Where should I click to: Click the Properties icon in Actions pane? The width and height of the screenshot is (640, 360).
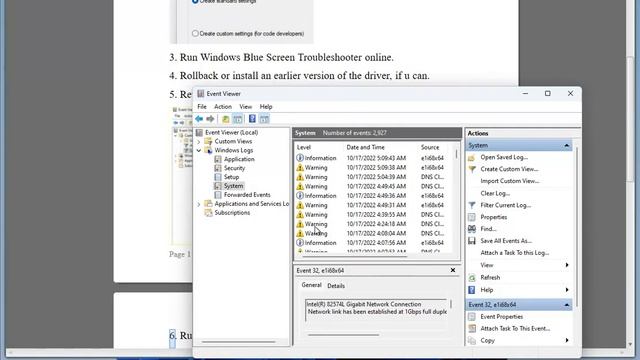click(472, 217)
